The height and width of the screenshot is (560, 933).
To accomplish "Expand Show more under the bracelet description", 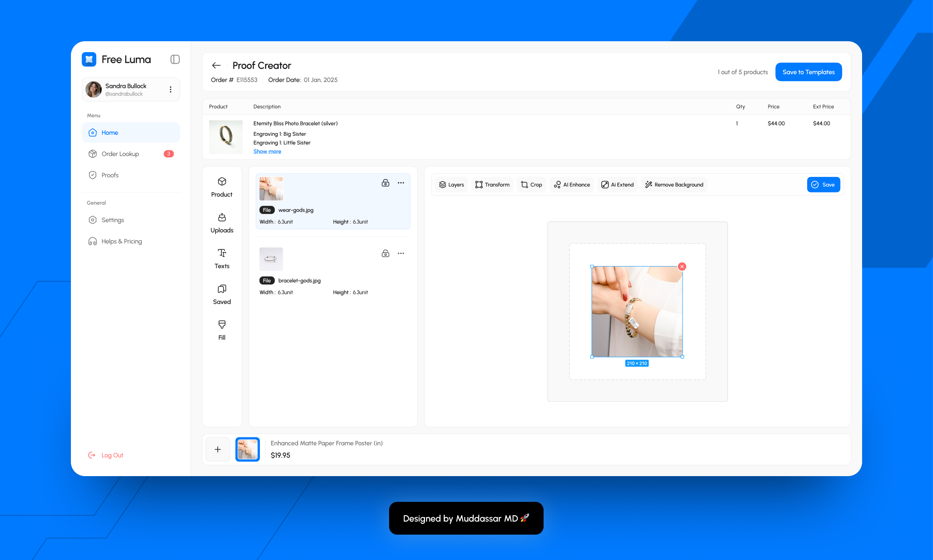I will [267, 151].
